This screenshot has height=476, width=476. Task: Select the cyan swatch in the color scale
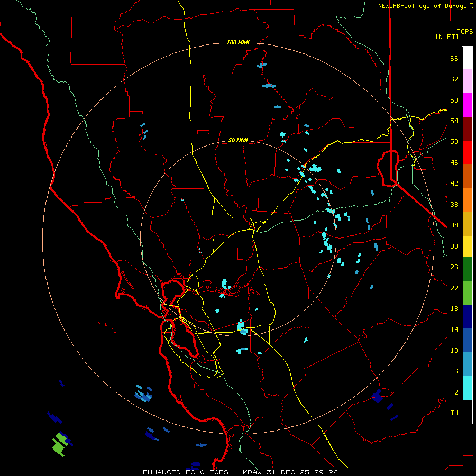click(467, 388)
